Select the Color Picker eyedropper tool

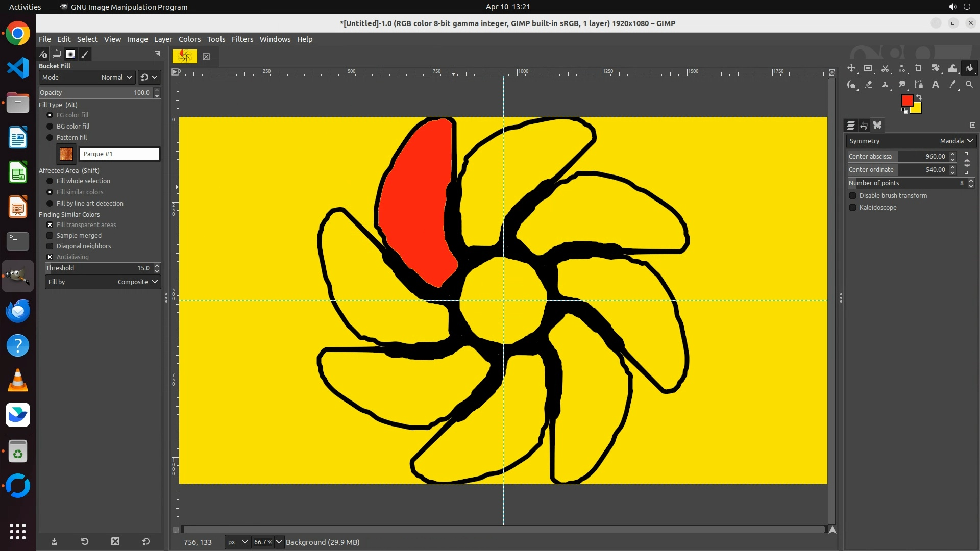click(952, 85)
